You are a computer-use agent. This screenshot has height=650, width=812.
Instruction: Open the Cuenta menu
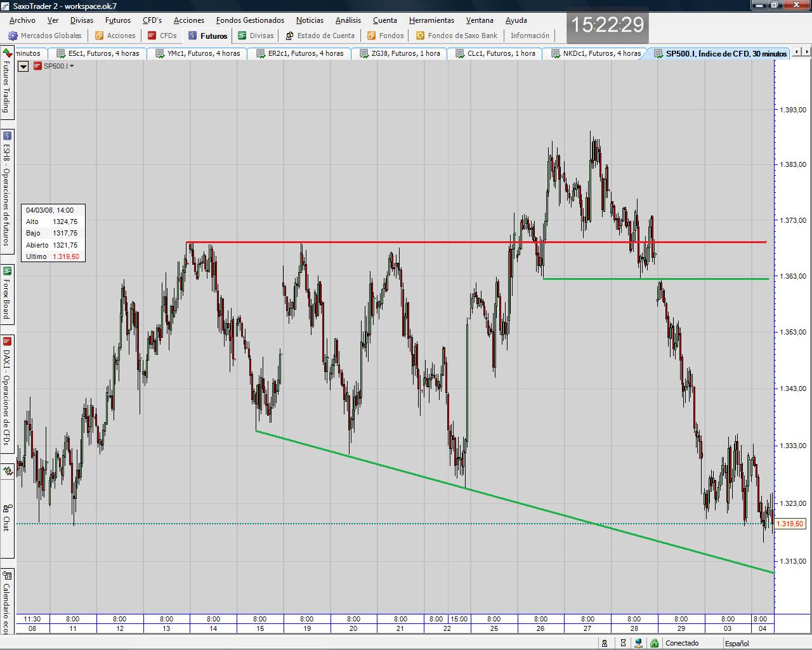pyautogui.click(x=385, y=20)
